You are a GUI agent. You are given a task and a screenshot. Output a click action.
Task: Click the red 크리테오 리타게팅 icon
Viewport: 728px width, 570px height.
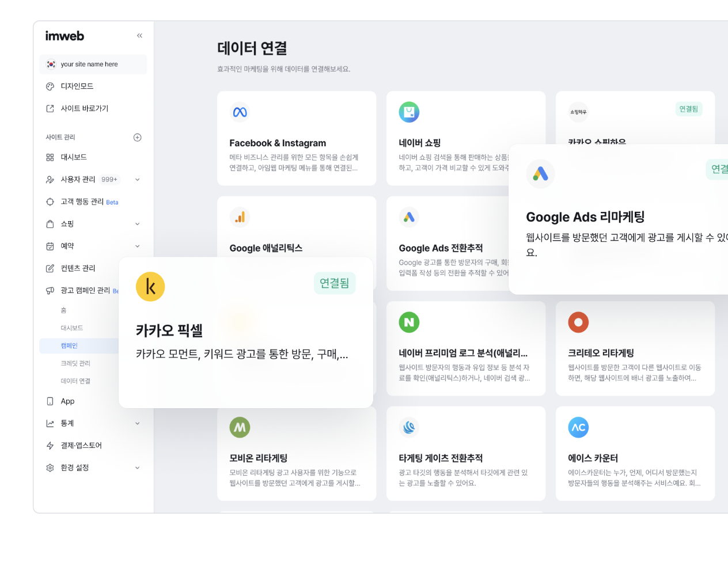click(x=578, y=322)
